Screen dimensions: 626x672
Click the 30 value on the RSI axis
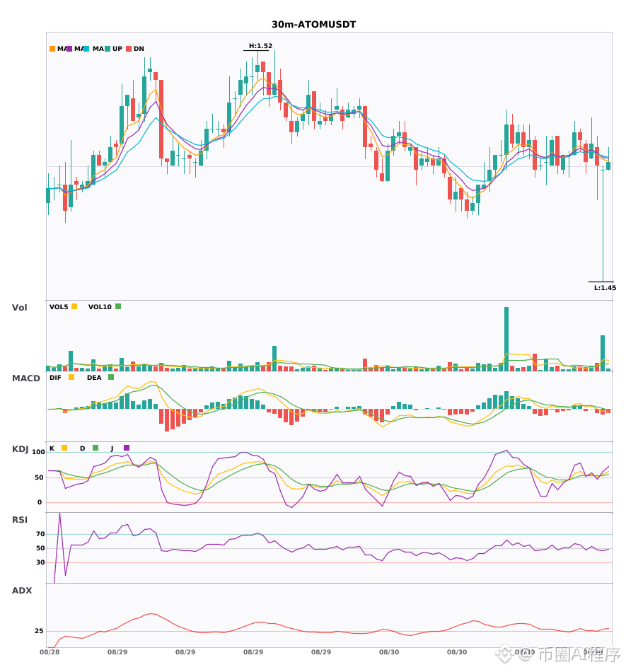tap(40, 562)
